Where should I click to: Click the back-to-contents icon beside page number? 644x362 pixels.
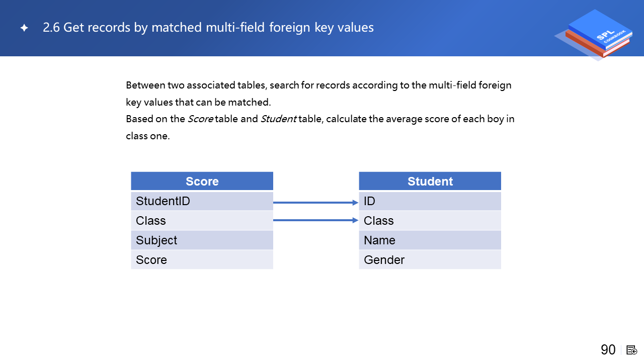pos(632,350)
